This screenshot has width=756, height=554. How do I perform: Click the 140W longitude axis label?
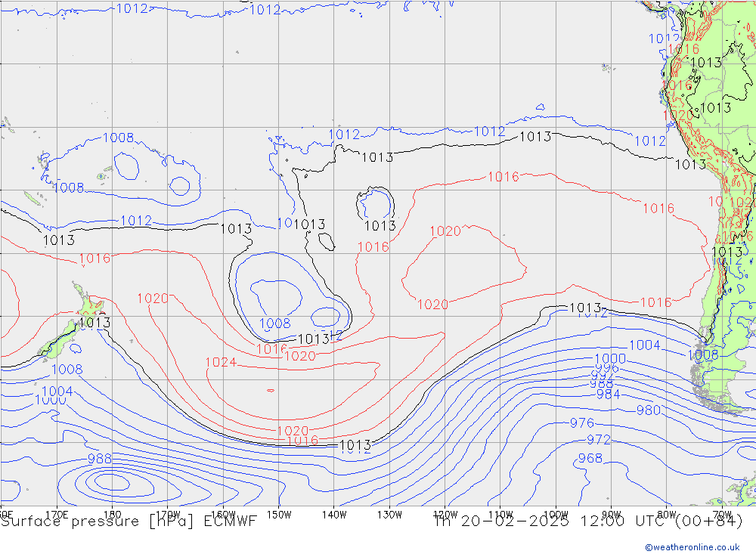(334, 515)
